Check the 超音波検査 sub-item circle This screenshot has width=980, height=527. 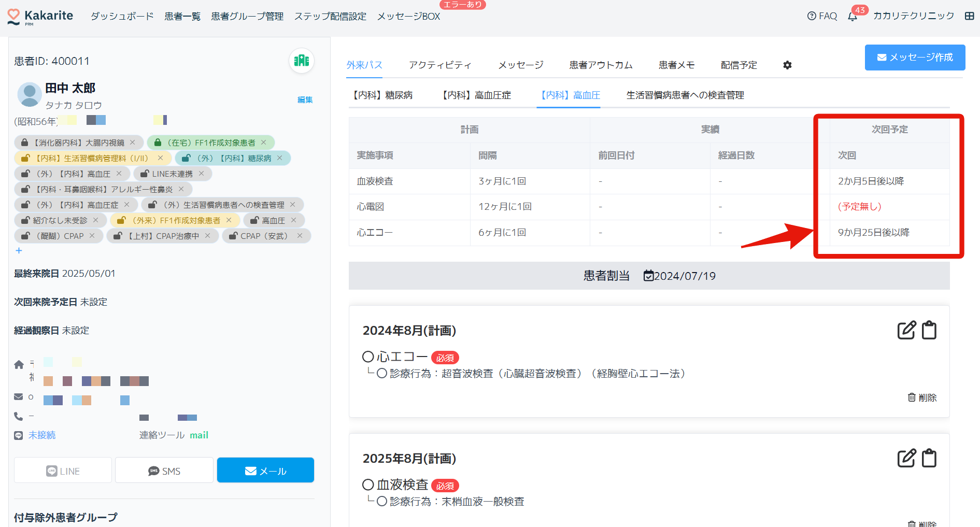[382, 374]
